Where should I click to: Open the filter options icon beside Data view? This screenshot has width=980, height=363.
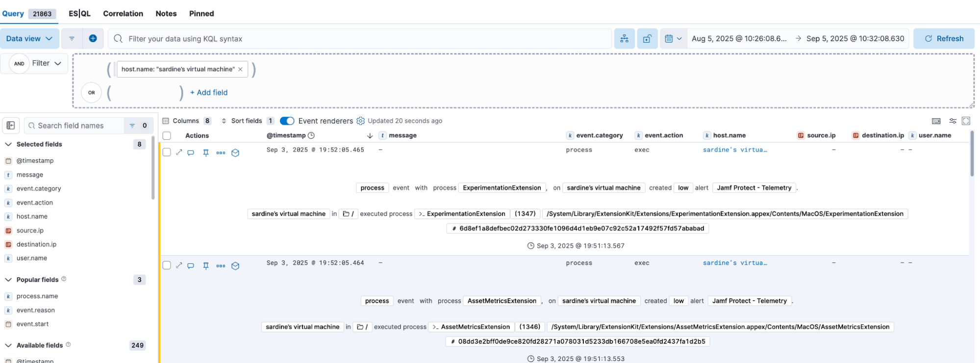click(72, 38)
